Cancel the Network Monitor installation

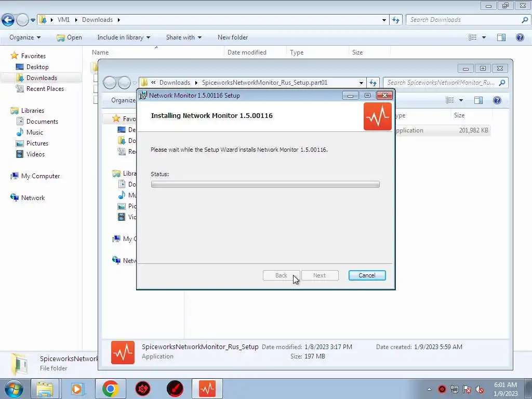367,275
